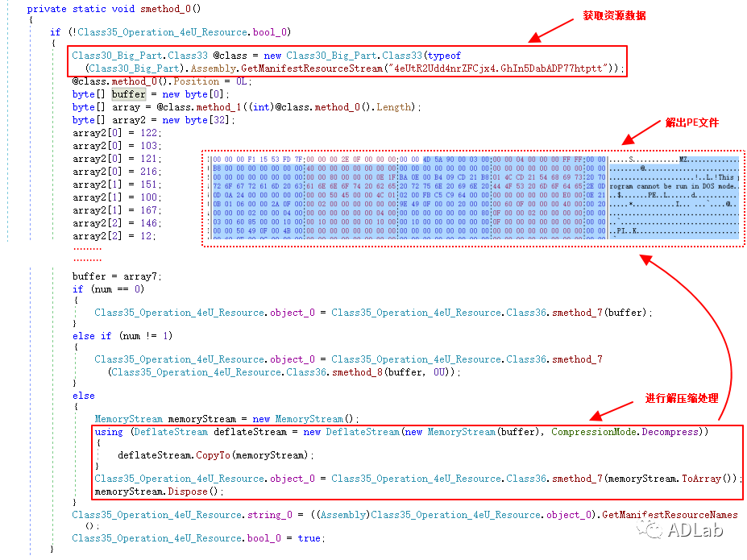Click the 'deflateStream.CopyTo(memoryStream)' line
The image size is (747, 560).
216,455
